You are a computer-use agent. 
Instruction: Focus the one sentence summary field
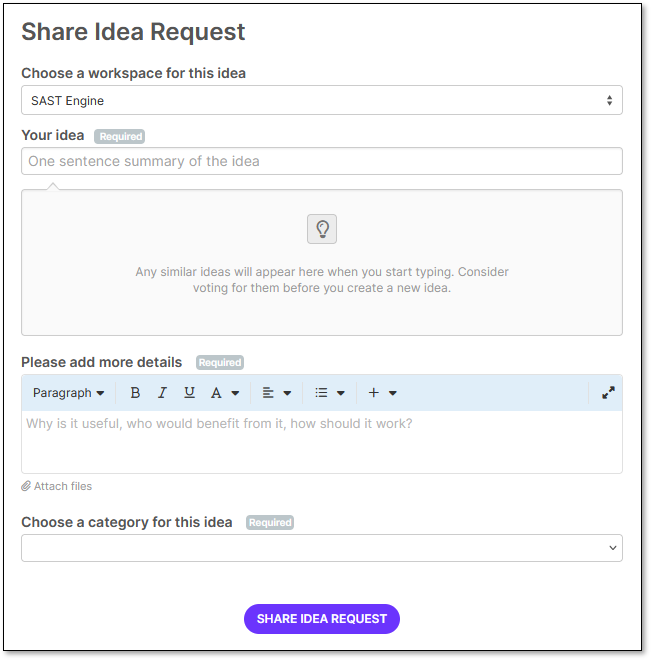click(x=322, y=161)
